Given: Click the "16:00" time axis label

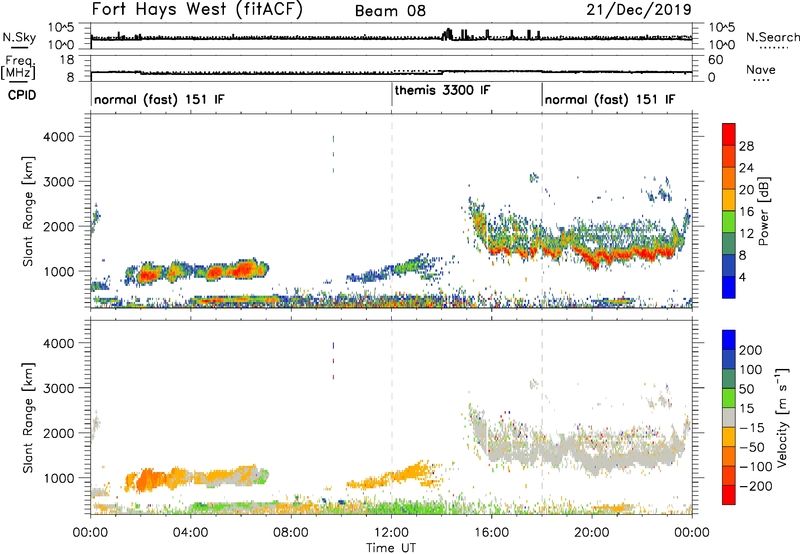Looking at the screenshot, I should (491, 533).
